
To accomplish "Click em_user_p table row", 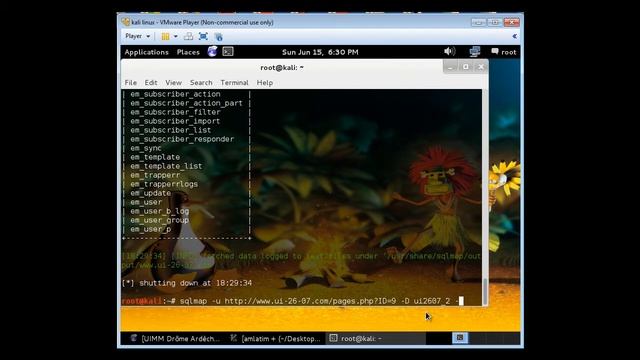I will [150, 229].
